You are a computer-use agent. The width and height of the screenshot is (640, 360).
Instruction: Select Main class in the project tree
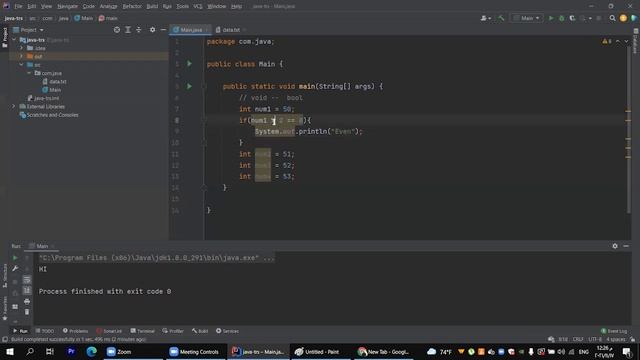coord(52,90)
